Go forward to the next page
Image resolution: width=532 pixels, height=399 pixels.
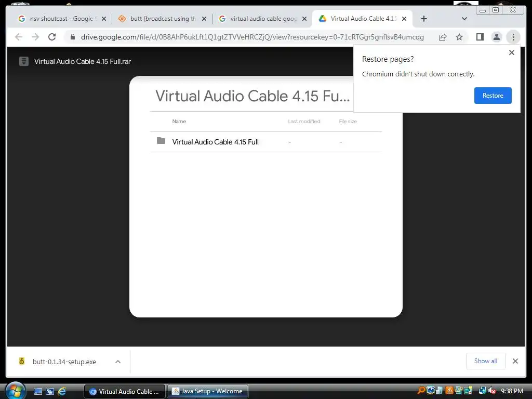pos(35,37)
